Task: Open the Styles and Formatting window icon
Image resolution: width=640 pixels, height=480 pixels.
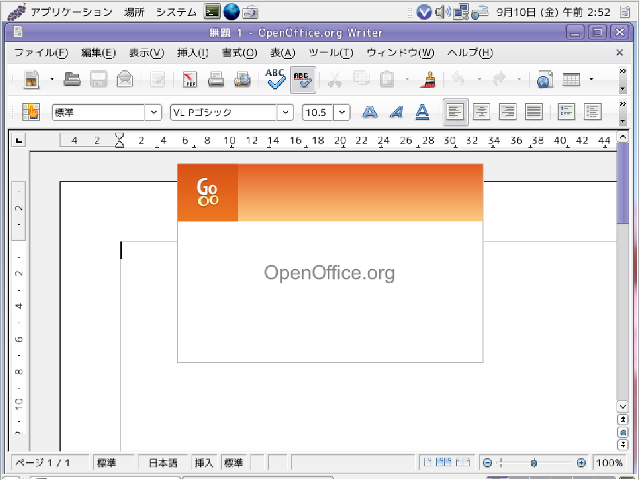Action: click(31, 112)
